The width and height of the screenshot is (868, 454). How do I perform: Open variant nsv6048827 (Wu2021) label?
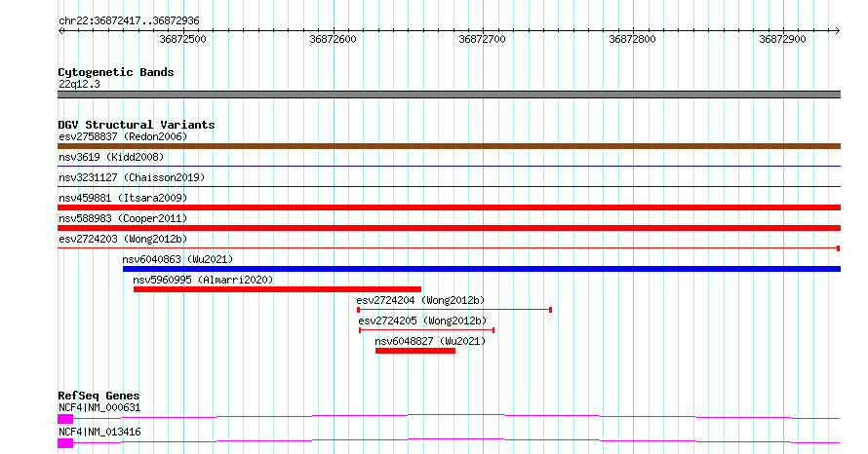click(430, 341)
